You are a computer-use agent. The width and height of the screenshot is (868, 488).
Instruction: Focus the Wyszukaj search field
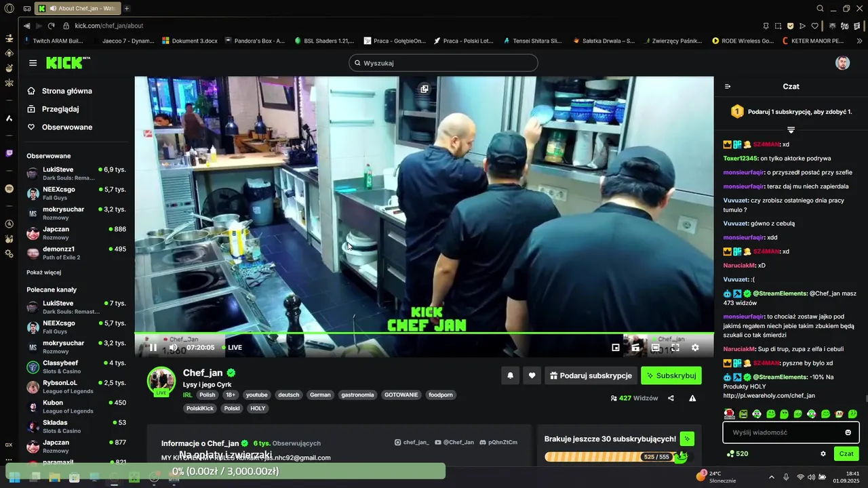point(443,63)
